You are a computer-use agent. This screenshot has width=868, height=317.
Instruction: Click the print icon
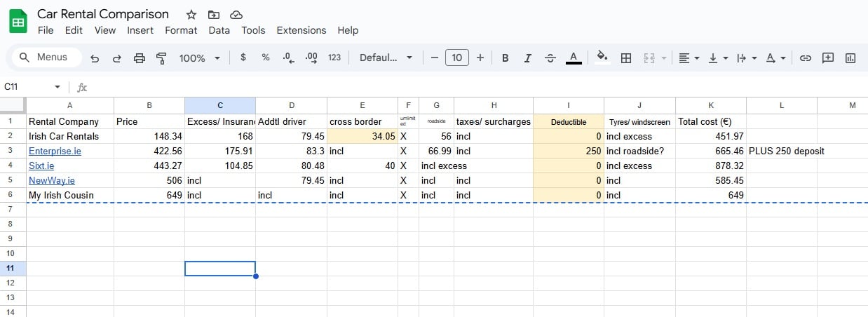coord(140,58)
